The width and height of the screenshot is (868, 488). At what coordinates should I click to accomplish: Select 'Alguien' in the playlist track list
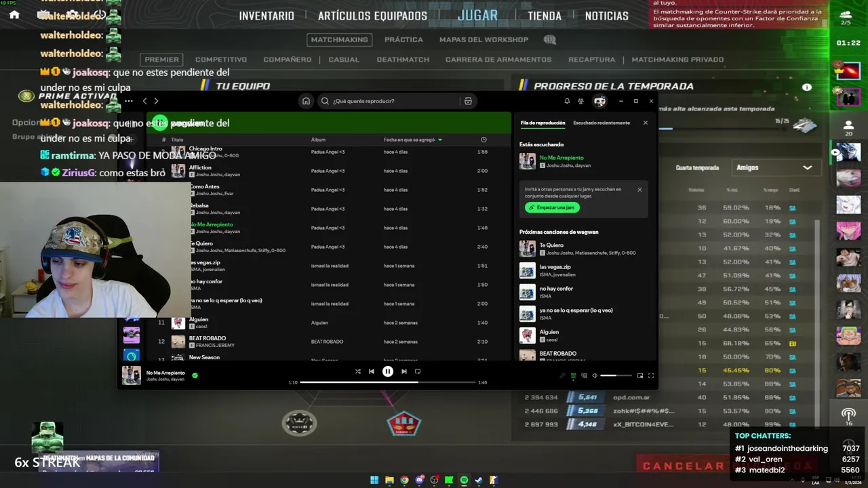click(x=329, y=323)
